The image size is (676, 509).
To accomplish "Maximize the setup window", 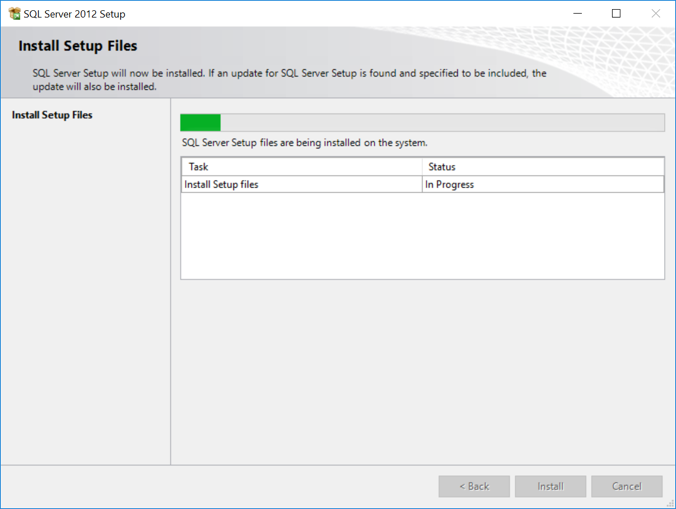I will pyautogui.click(x=616, y=14).
